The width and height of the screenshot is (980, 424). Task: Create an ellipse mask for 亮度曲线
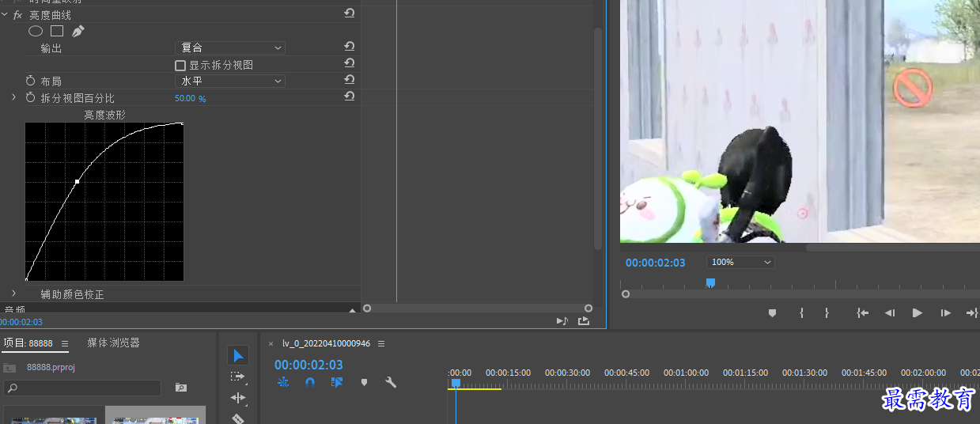click(36, 31)
